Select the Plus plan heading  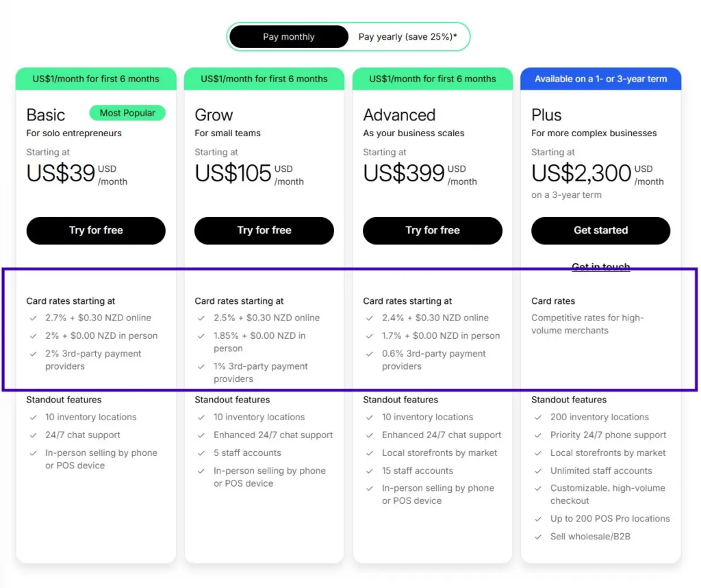546,114
